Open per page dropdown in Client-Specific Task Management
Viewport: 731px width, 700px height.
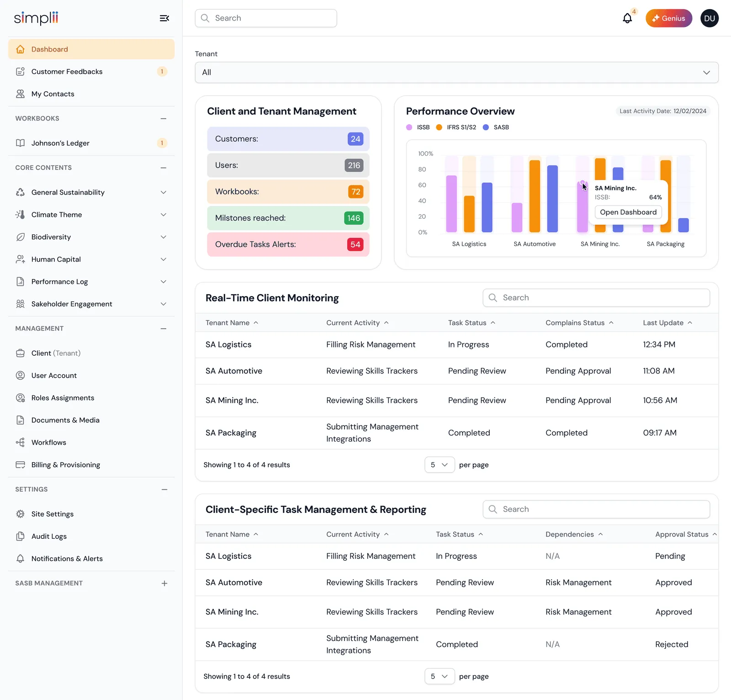tap(440, 676)
